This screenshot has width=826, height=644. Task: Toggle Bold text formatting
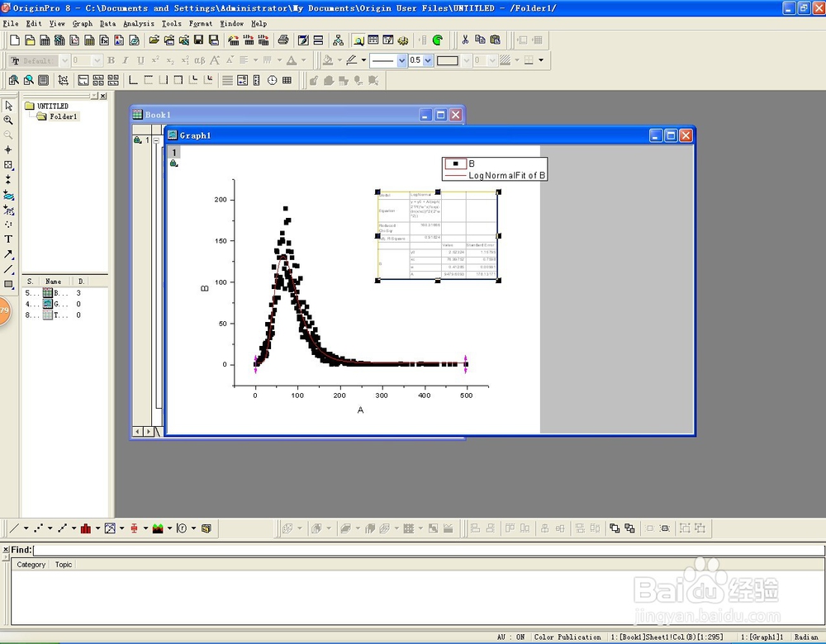click(112, 60)
